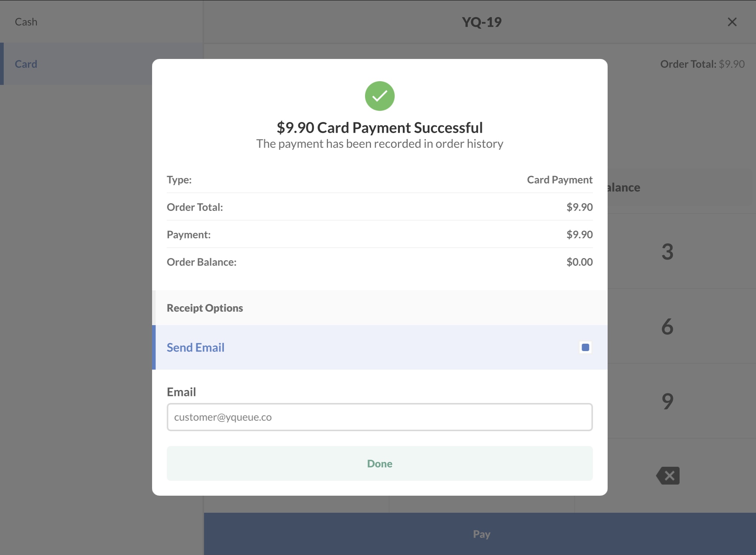Image resolution: width=756 pixels, height=555 pixels.
Task: Click the Payment row $9.90 amount
Action: click(x=579, y=235)
